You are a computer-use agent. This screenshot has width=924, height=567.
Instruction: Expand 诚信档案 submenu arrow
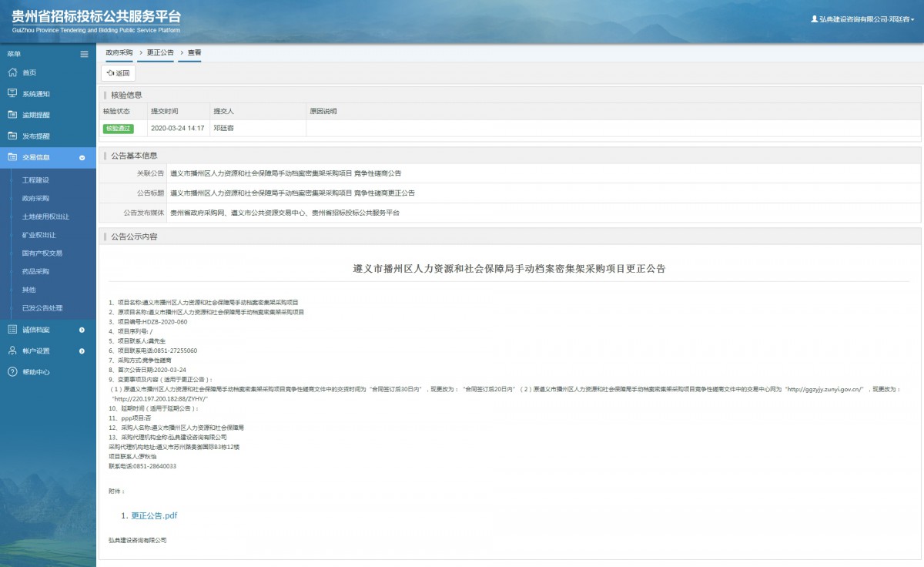(x=82, y=330)
